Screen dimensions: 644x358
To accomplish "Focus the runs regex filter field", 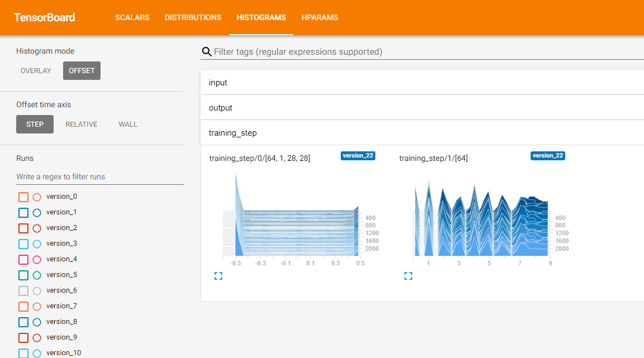I will [100, 176].
